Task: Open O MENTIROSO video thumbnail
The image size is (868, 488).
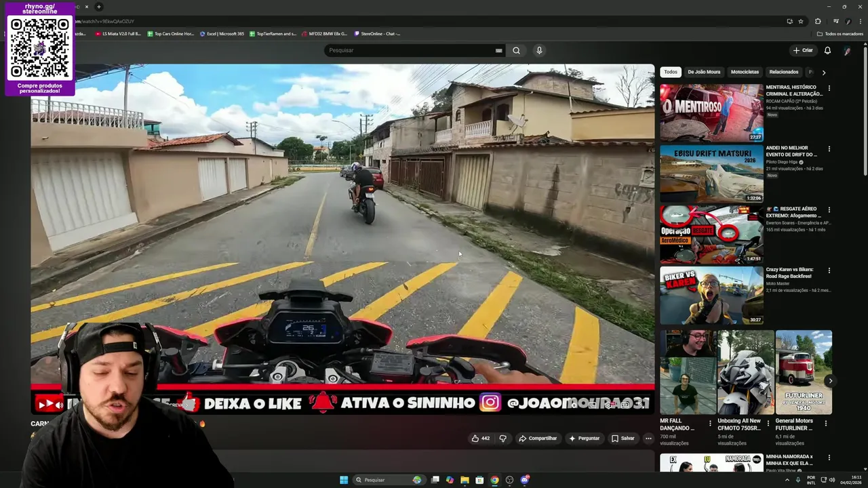Action: pos(711,113)
